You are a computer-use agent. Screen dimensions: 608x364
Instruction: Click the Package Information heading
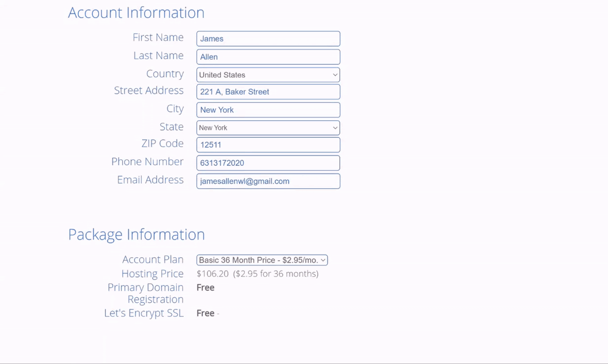pyautogui.click(x=136, y=235)
